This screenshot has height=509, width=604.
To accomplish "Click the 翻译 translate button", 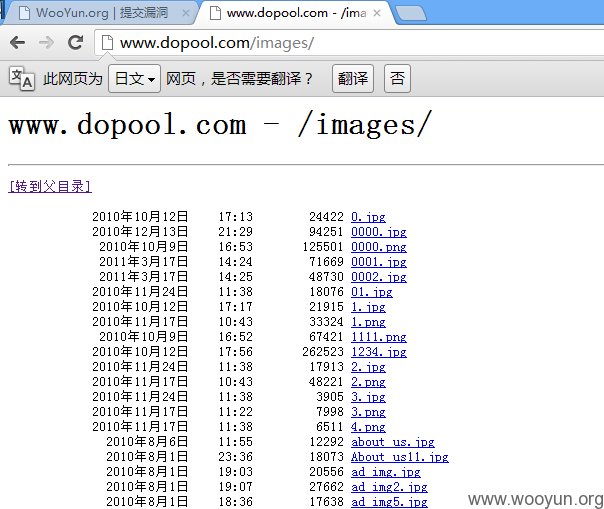I will [353, 79].
